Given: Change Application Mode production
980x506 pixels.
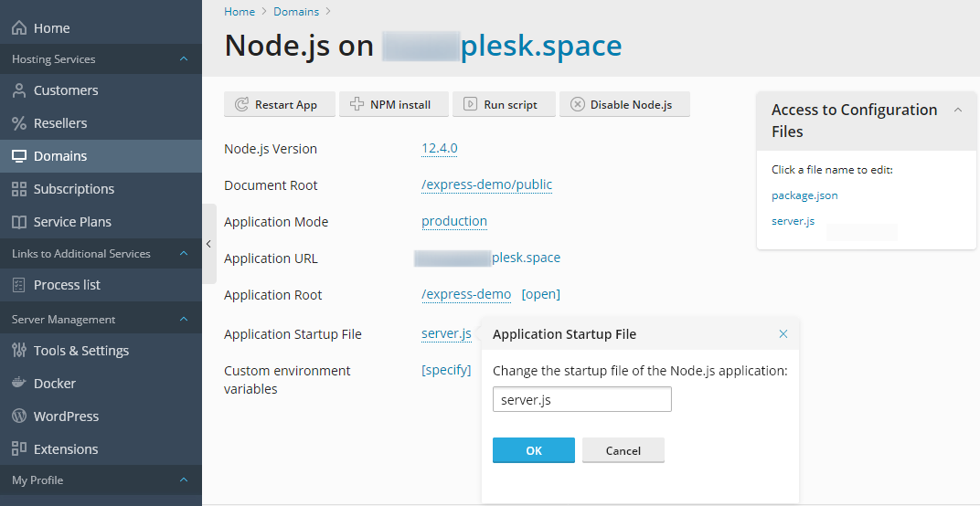Looking at the screenshot, I should click(454, 221).
